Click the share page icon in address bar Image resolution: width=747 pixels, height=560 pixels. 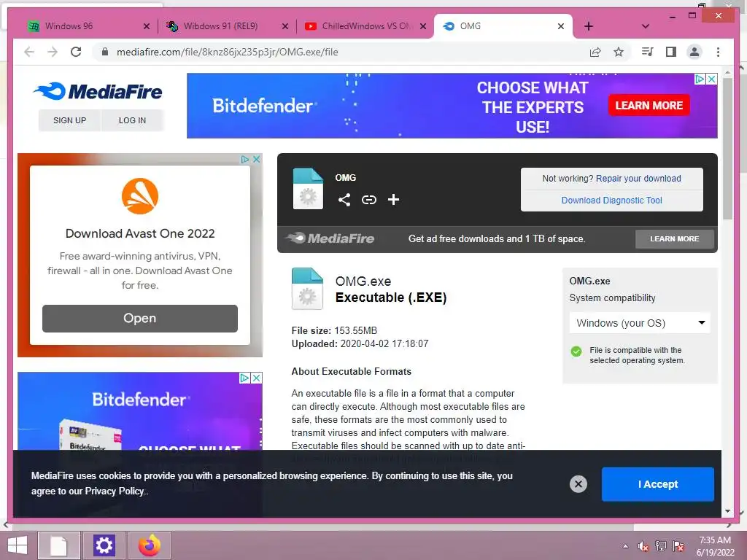[x=595, y=52]
